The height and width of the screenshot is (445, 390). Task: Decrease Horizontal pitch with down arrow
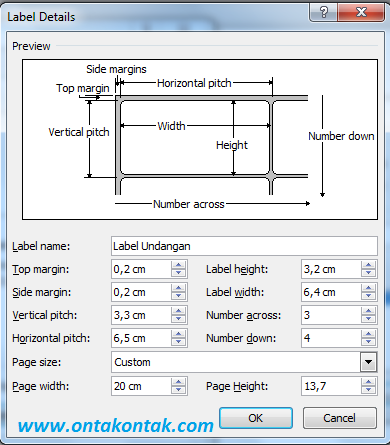coord(179,342)
